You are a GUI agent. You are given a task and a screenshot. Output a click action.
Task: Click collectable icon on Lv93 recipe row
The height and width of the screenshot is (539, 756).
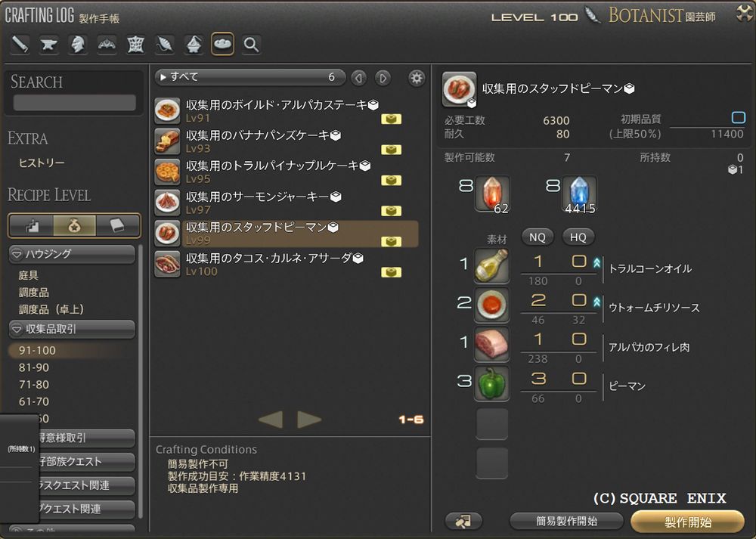391,150
